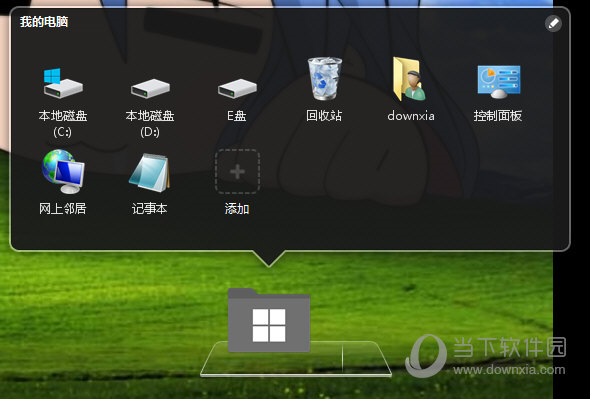This screenshot has height=399, width=590.
Task: Click the 记事本 label text
Action: point(149,208)
